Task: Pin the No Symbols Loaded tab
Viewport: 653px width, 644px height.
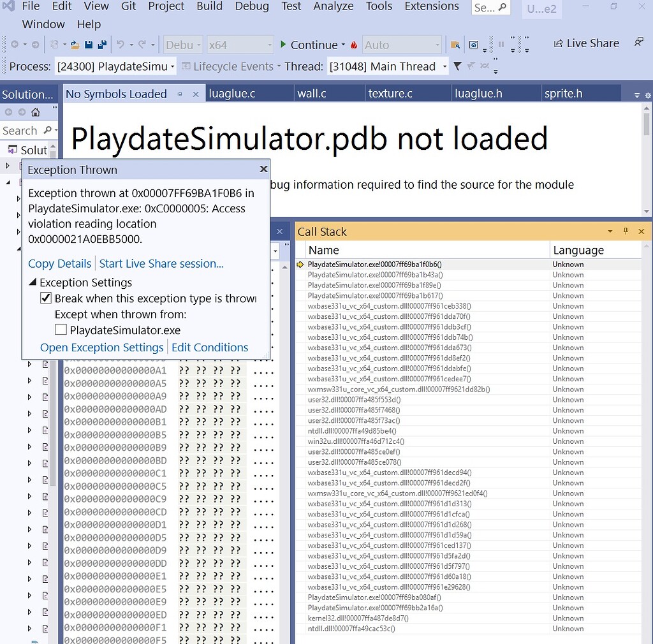Action: tap(179, 94)
